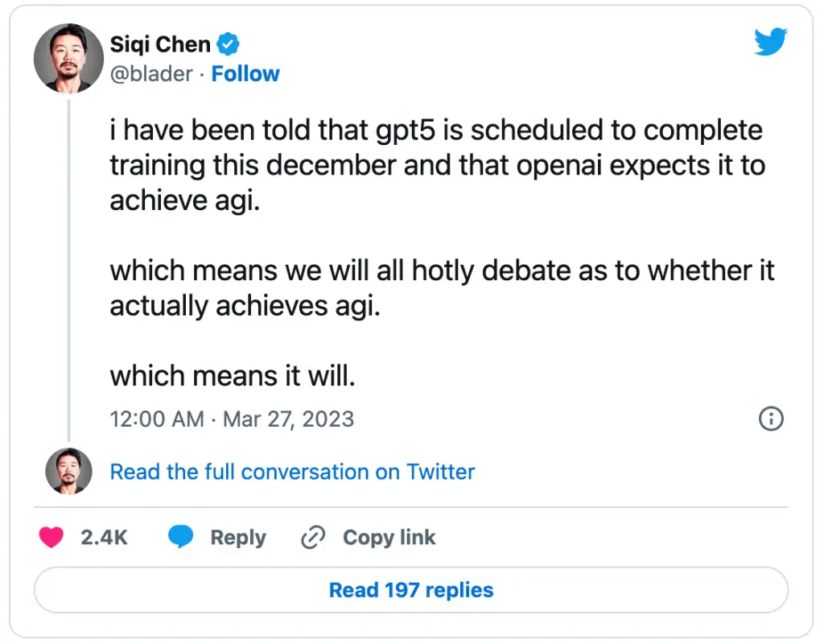Click the small avatar beside conversation link
The width and height of the screenshot is (824, 644).
point(67,471)
